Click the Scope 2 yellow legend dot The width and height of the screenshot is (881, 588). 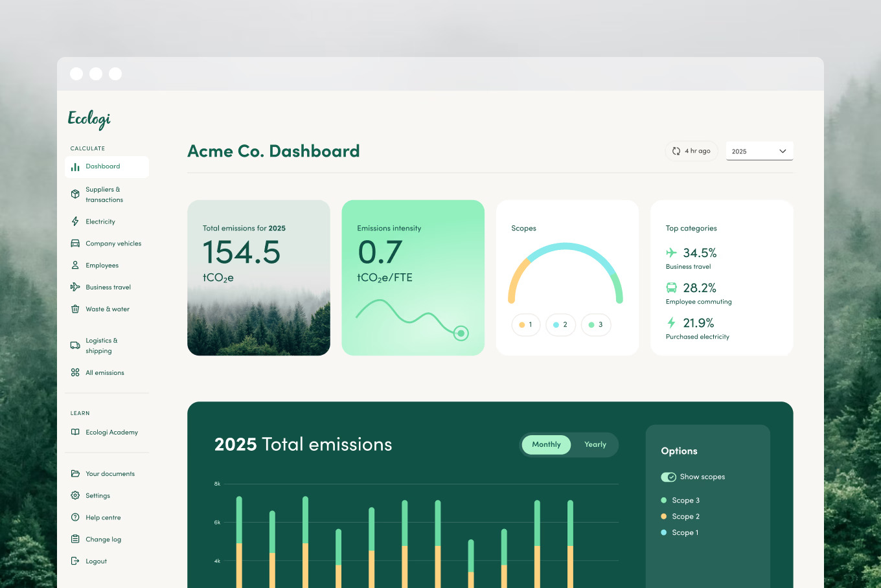coord(663,516)
